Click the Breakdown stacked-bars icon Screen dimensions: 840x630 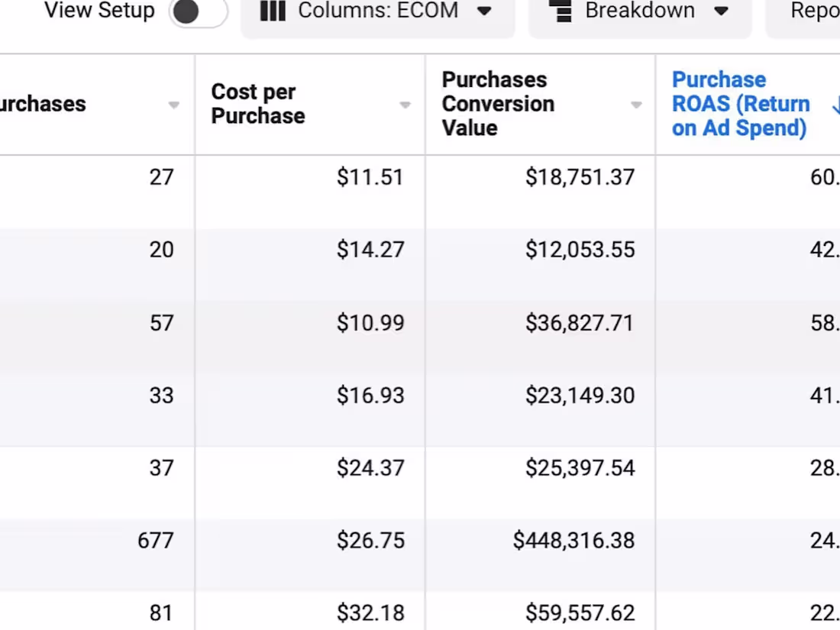pos(561,11)
